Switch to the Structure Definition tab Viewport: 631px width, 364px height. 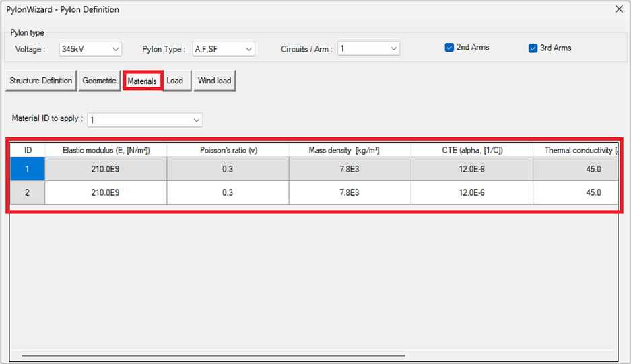[40, 81]
